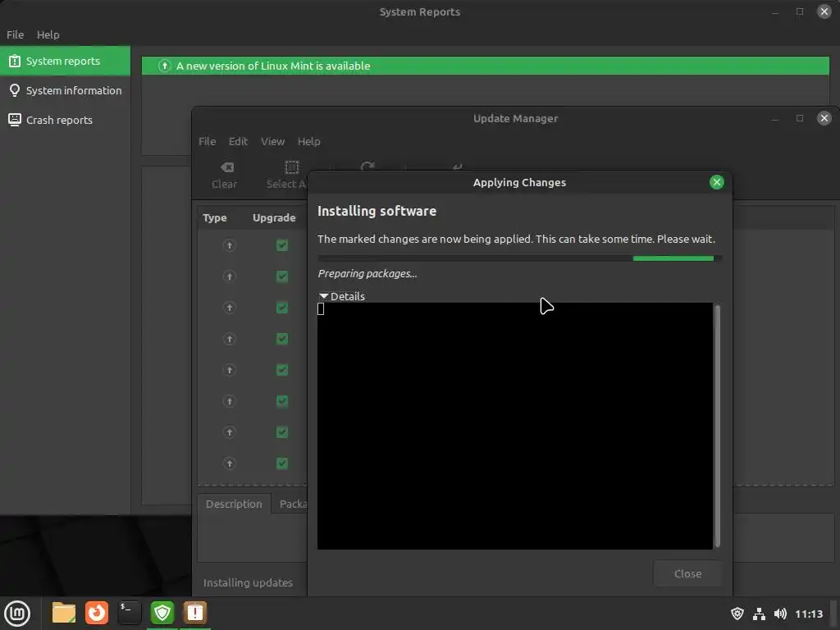Switch to Packages tab in Update Manager
The width and height of the screenshot is (840, 630).
click(293, 504)
